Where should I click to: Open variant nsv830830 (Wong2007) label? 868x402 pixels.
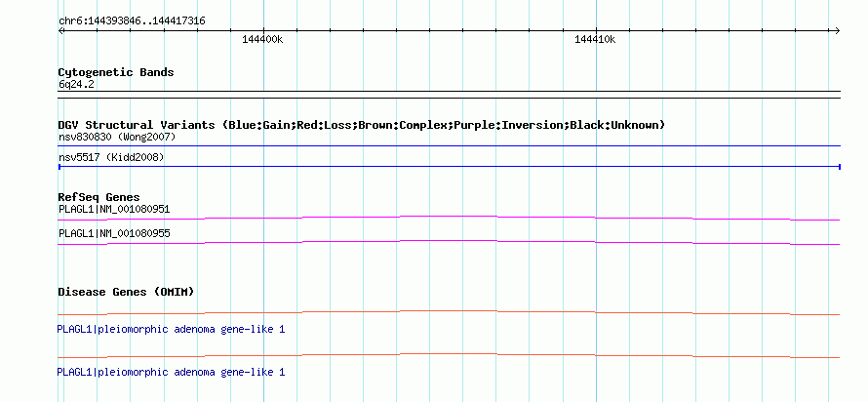[117, 137]
